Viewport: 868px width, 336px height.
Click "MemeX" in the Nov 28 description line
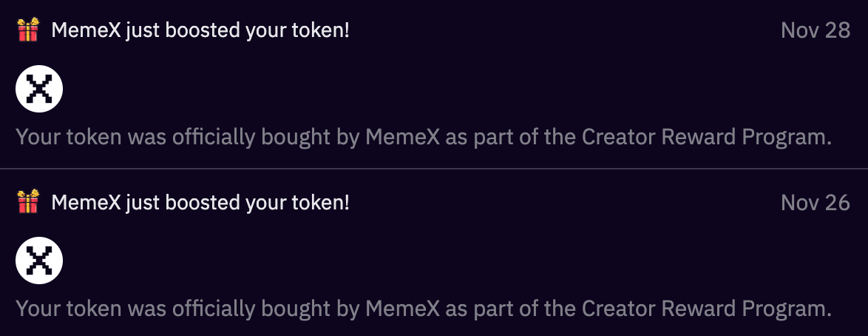click(x=403, y=137)
